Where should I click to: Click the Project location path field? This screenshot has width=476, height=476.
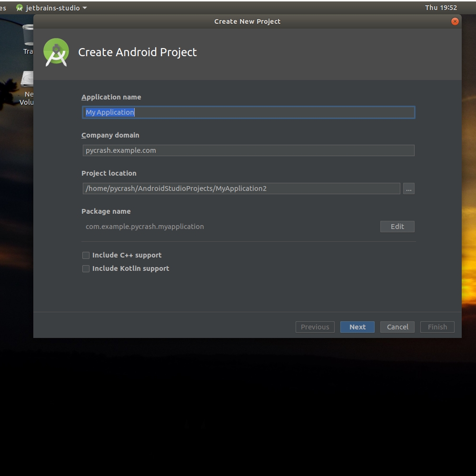click(242, 188)
